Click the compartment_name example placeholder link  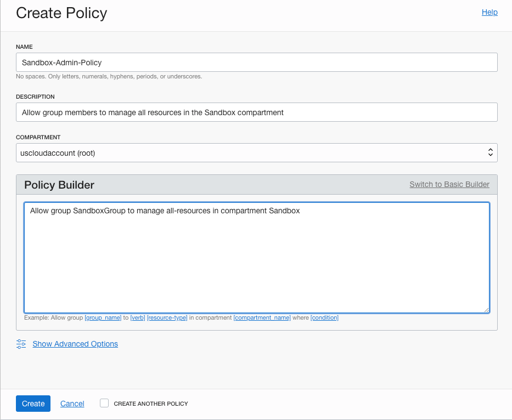262,317
